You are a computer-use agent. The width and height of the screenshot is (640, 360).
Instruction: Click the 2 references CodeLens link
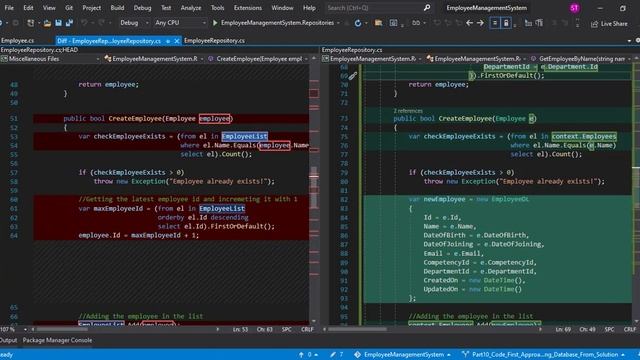408,111
